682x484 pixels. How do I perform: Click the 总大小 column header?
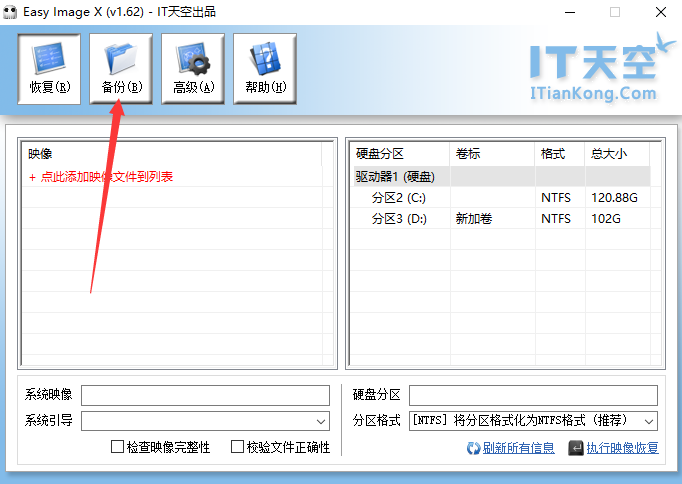pyautogui.click(x=617, y=154)
